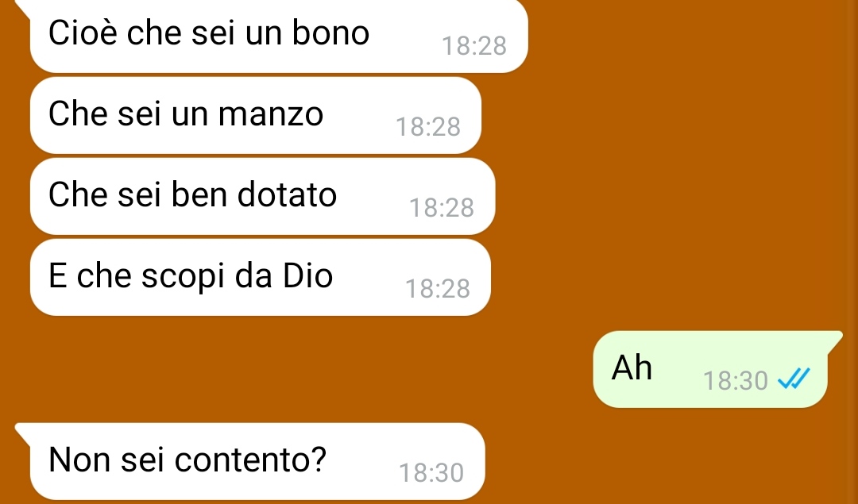Click the 18:28 timestamp on 'Cioè che sei un bono'
858x504 pixels.
473,46
